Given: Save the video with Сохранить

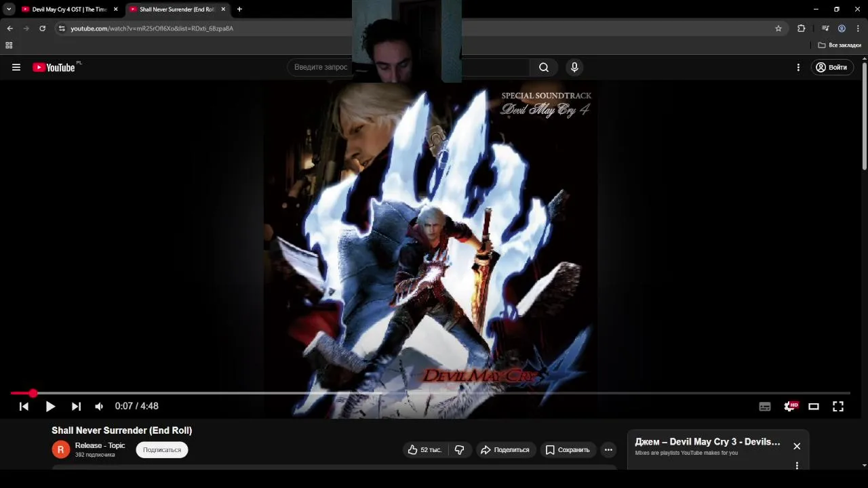Looking at the screenshot, I should (568, 449).
